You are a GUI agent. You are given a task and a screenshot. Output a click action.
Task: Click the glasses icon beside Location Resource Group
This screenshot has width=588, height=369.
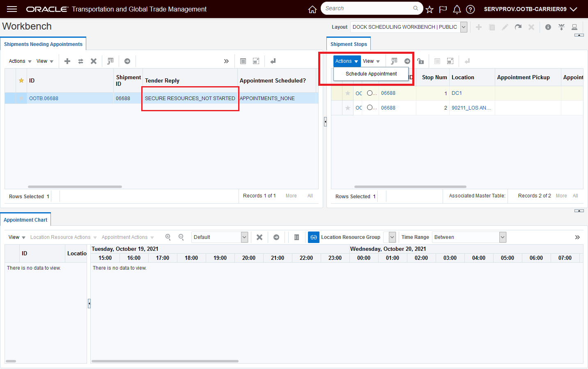pos(314,237)
